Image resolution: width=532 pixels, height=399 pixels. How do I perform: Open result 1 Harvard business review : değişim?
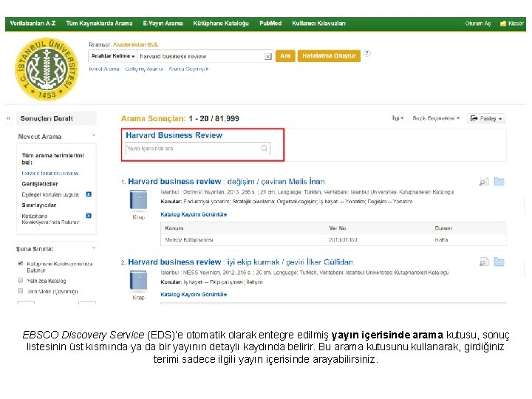point(227,182)
